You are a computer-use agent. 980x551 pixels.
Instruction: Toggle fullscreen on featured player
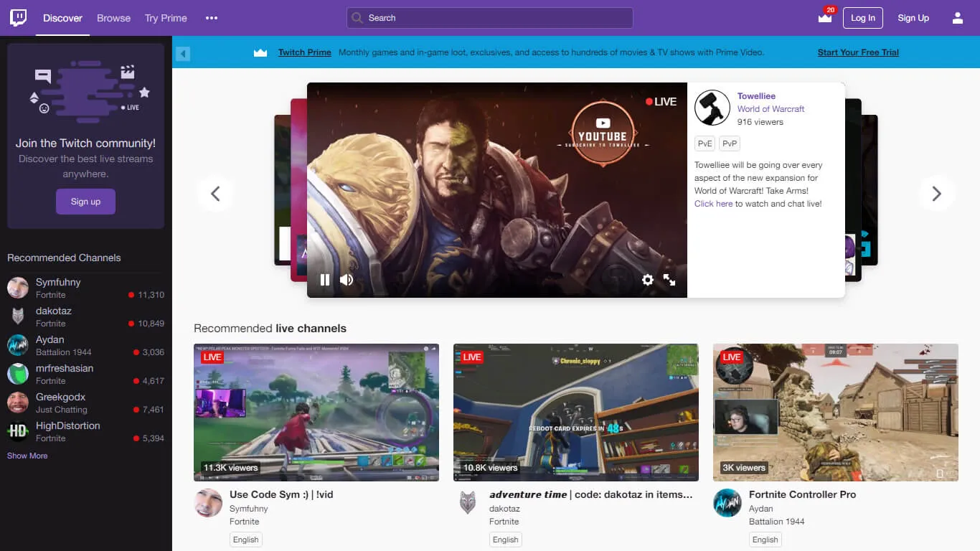click(x=669, y=280)
